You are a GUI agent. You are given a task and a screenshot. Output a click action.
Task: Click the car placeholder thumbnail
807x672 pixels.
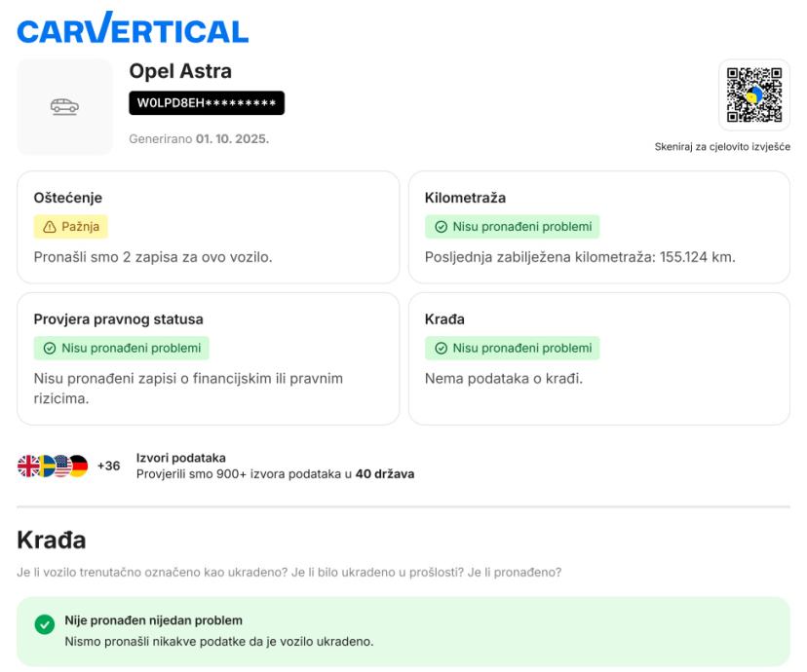64,107
